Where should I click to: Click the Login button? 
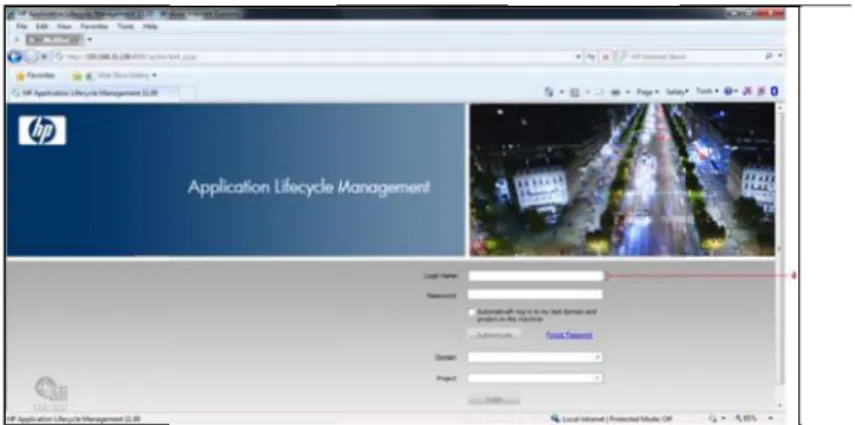pyautogui.click(x=494, y=399)
